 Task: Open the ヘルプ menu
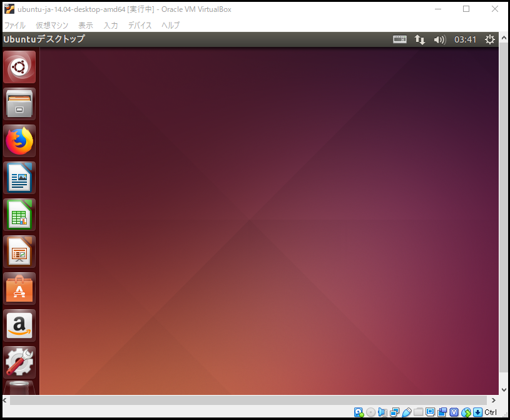click(170, 26)
